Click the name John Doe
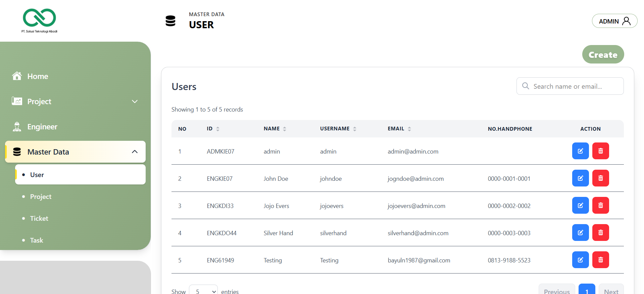 [x=276, y=179]
